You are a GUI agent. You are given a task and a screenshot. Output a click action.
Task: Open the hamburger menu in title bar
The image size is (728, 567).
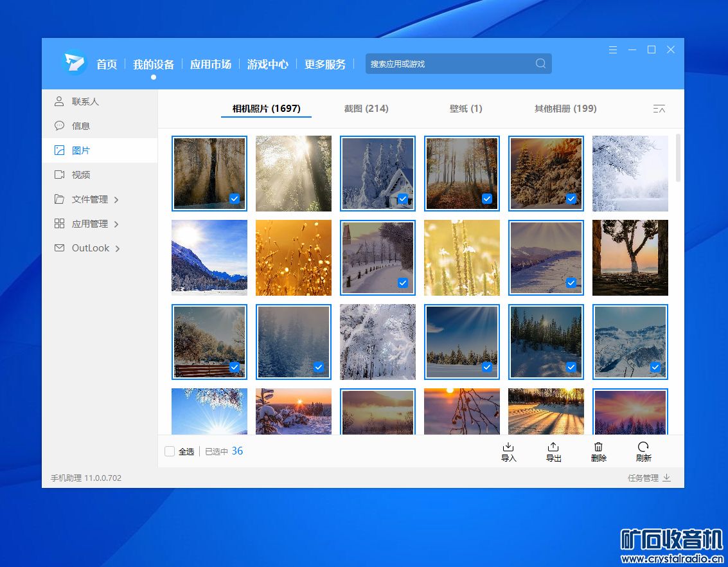click(613, 50)
